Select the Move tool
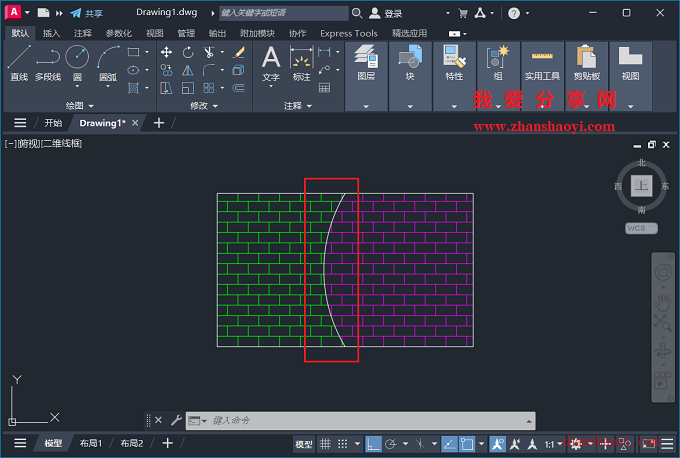The width and height of the screenshot is (680, 458). (x=166, y=52)
